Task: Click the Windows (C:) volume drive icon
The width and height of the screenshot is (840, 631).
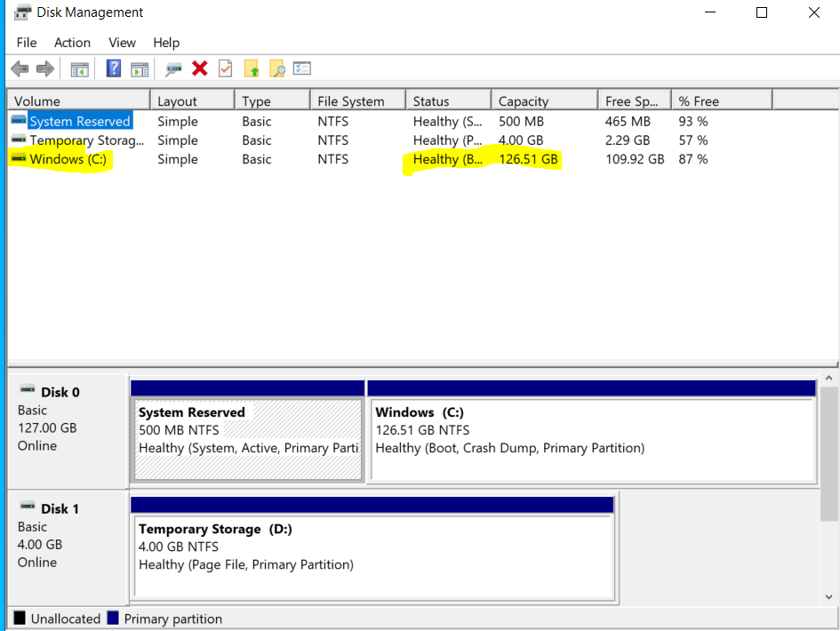Action: [19, 158]
